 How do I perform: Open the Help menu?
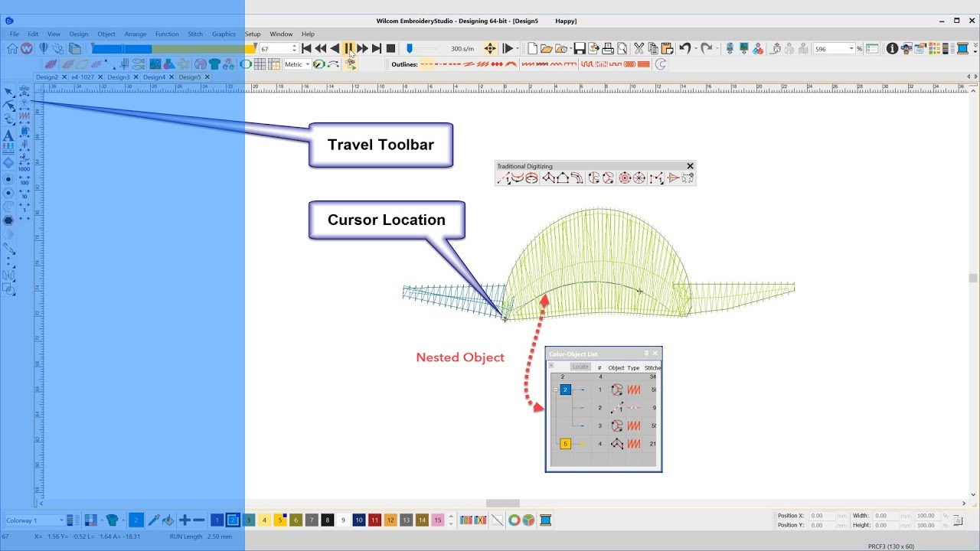pyautogui.click(x=308, y=34)
